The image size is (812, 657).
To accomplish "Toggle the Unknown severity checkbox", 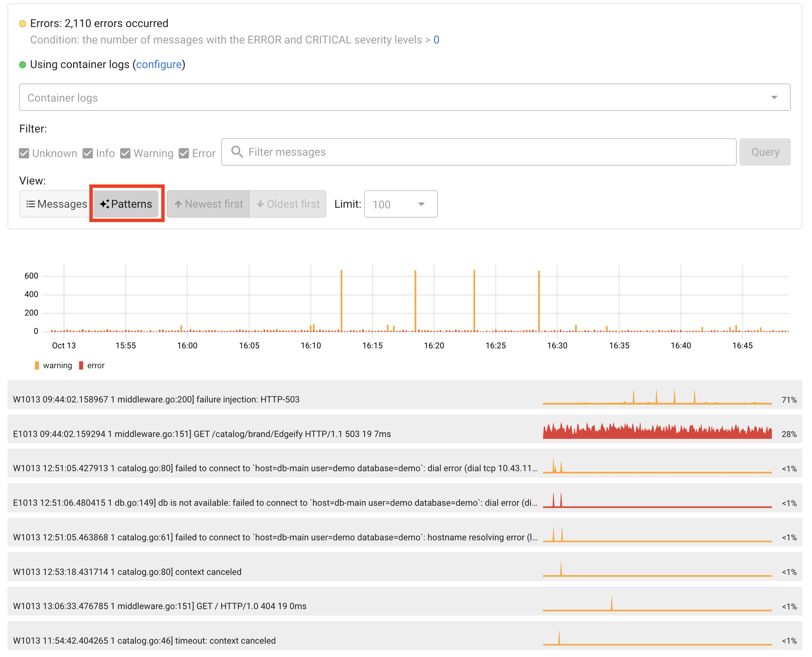I will tap(24, 153).
